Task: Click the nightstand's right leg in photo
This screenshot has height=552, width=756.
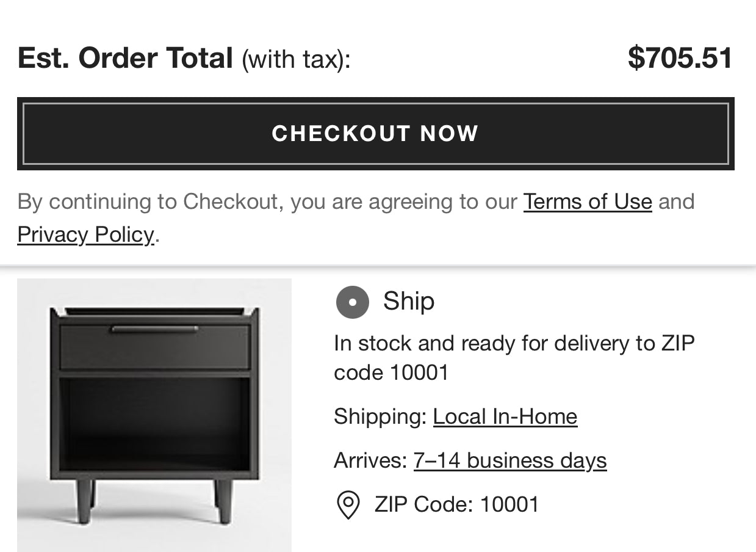Action: pos(224,499)
